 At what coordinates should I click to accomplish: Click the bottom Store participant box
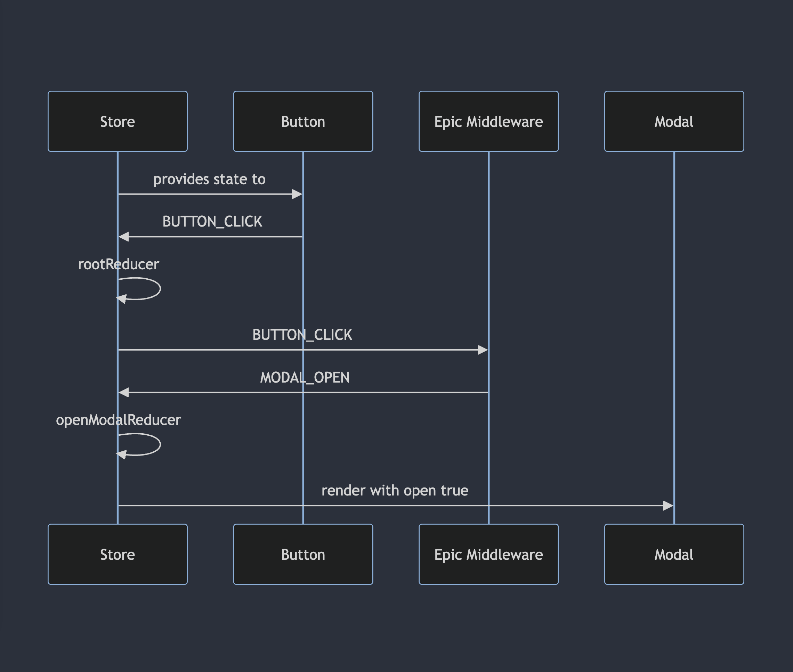(x=118, y=554)
